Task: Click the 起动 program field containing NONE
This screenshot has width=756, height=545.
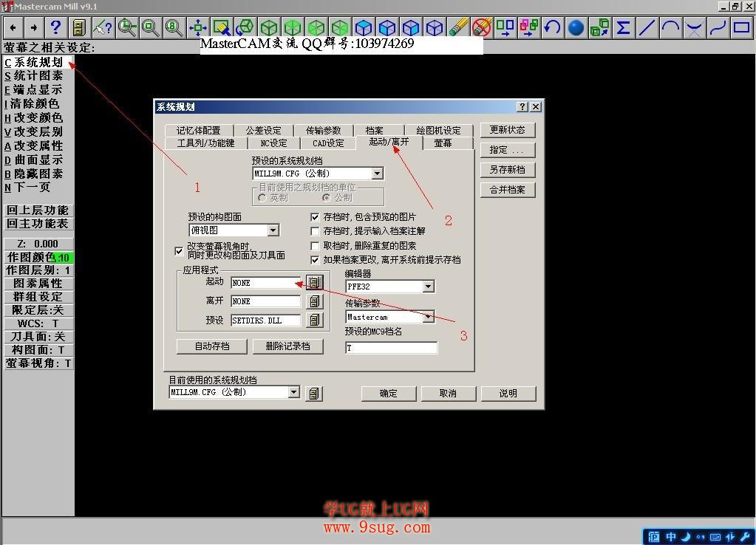Action: [265, 283]
